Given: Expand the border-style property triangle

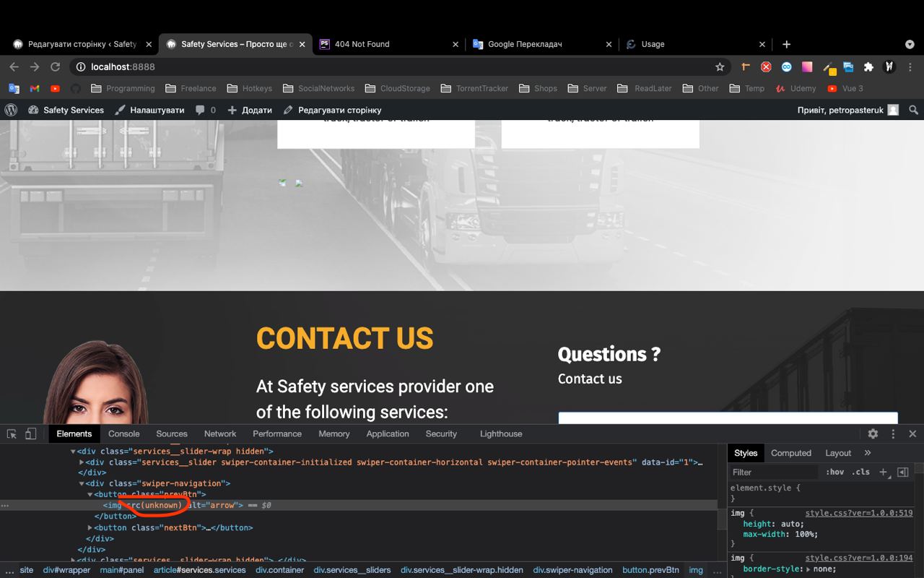Looking at the screenshot, I should (808, 569).
